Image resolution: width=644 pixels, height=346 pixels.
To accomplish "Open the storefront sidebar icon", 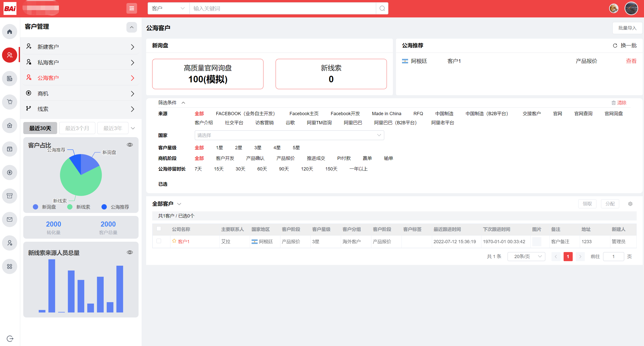I will tap(10, 149).
